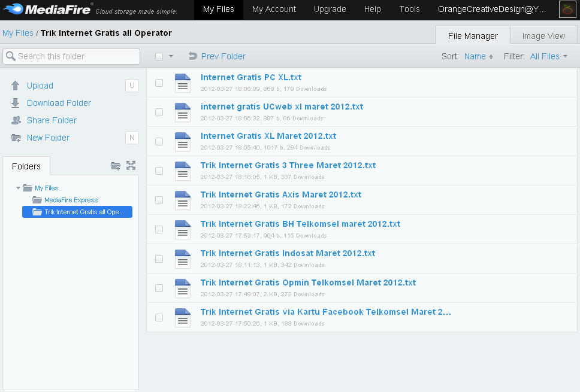Change sort order via Name dropdown
The height and width of the screenshot is (392, 580).
(x=479, y=56)
